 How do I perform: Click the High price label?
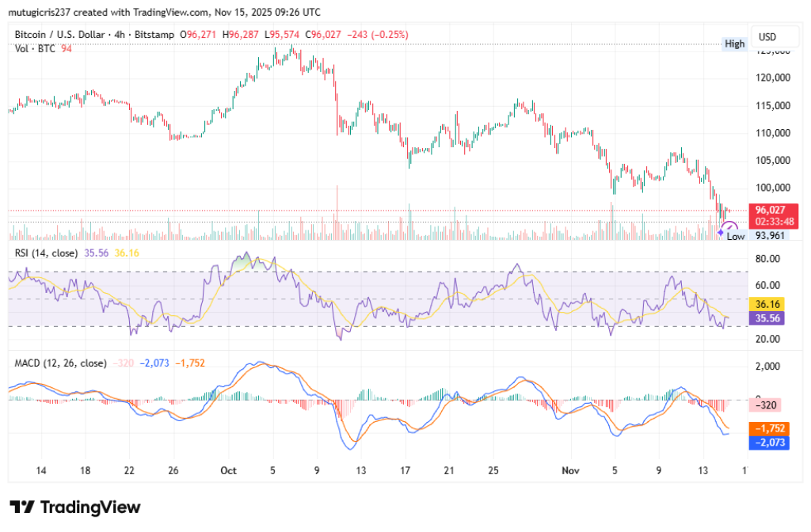[734, 44]
